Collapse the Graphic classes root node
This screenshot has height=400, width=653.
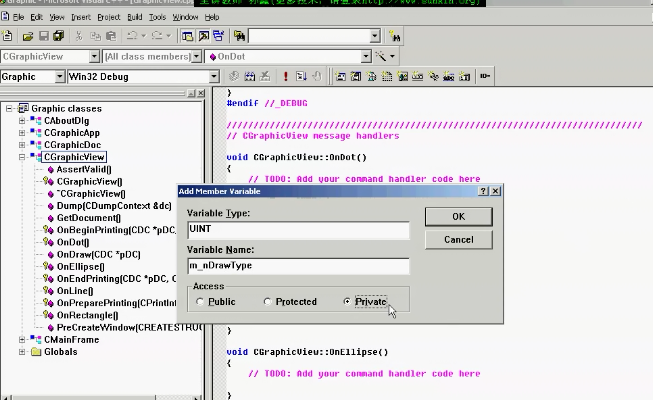9,109
